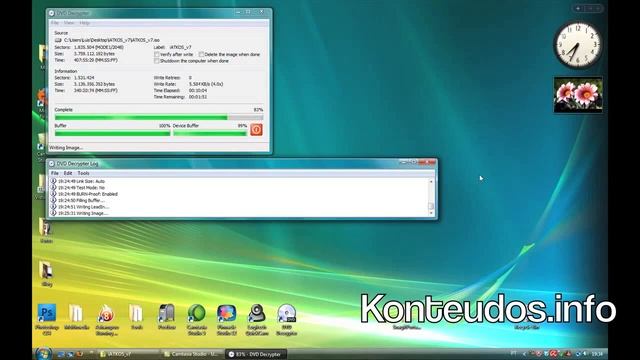Minimize the DVD Decrypter window

[238, 13]
